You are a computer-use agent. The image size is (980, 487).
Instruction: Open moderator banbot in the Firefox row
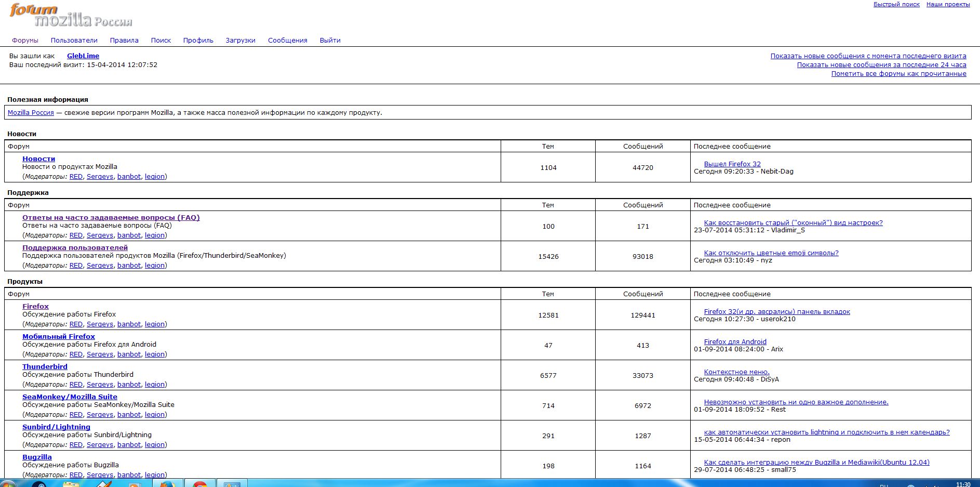click(x=129, y=324)
